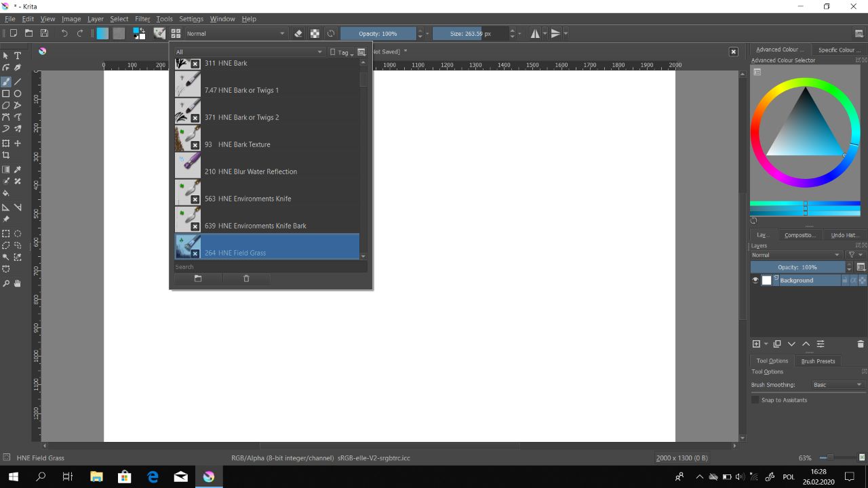The height and width of the screenshot is (488, 868).
Task: Hide the Background layer with eye icon
Action: coord(755,281)
